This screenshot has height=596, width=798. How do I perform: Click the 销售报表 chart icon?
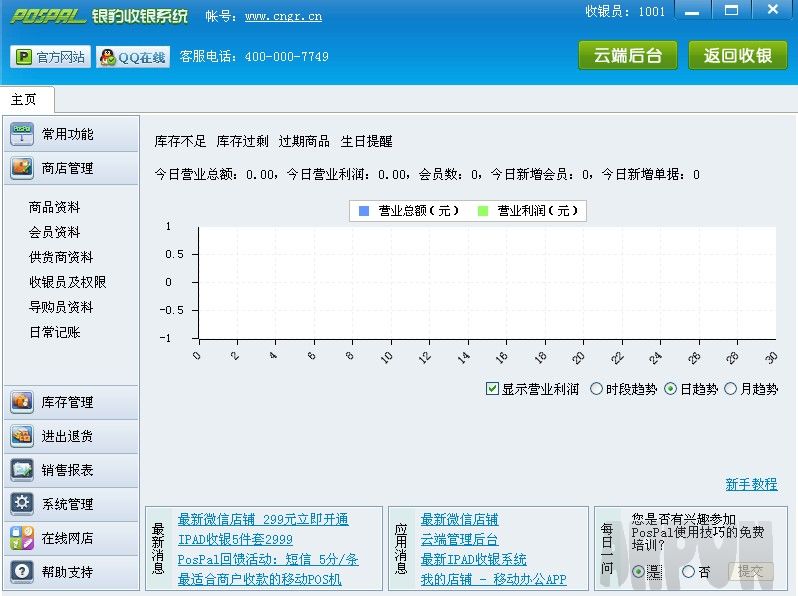click(22, 470)
